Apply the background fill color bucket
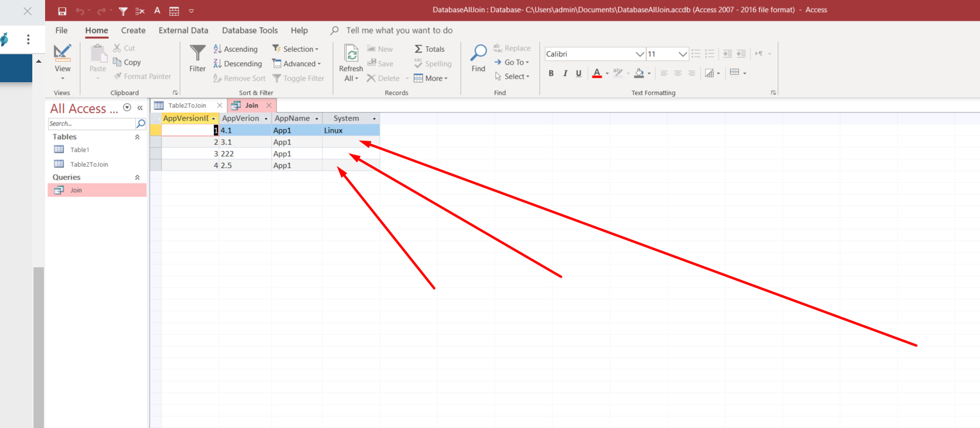The width and height of the screenshot is (980, 428). coord(639,73)
